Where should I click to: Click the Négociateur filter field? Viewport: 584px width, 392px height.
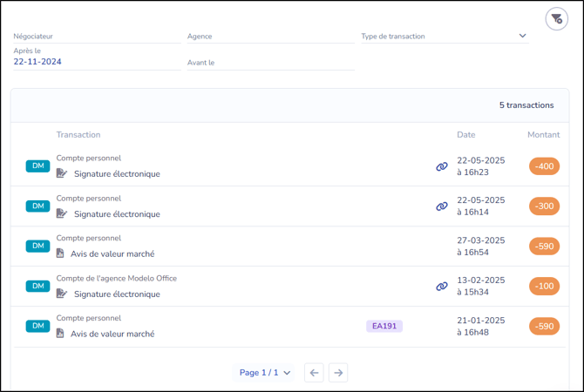(x=96, y=37)
